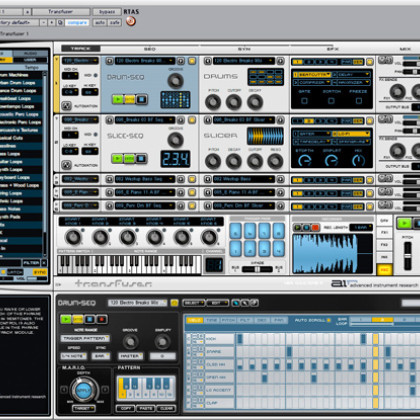Viewport: 420px width, 420px height.
Task: Switch to the VELO tab
Action: pos(194,320)
